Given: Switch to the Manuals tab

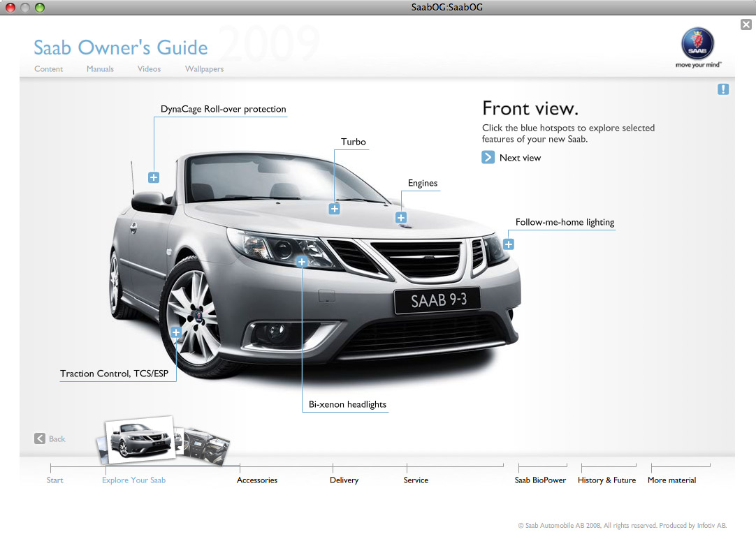Looking at the screenshot, I should 101,69.
